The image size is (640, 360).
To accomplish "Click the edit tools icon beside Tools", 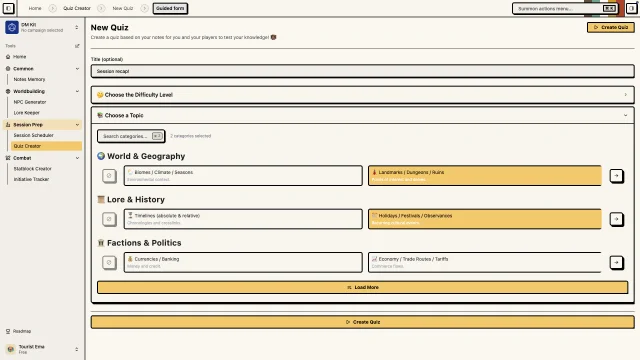I will 77,46.
